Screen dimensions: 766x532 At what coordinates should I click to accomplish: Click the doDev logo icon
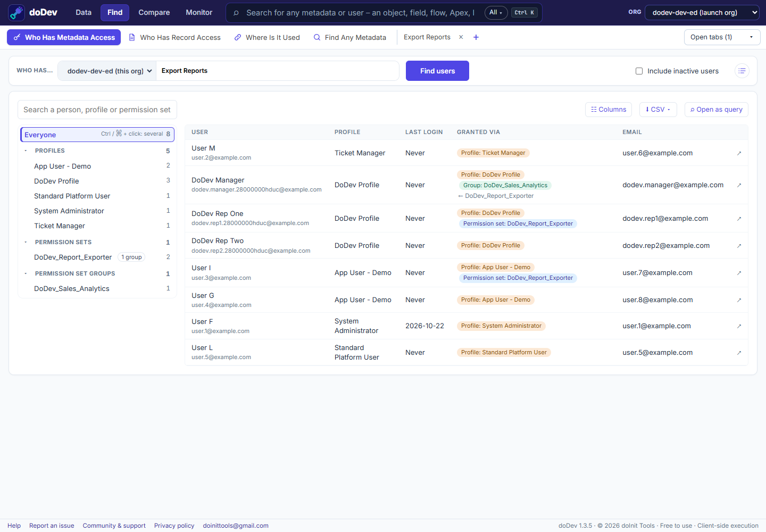tap(16, 13)
